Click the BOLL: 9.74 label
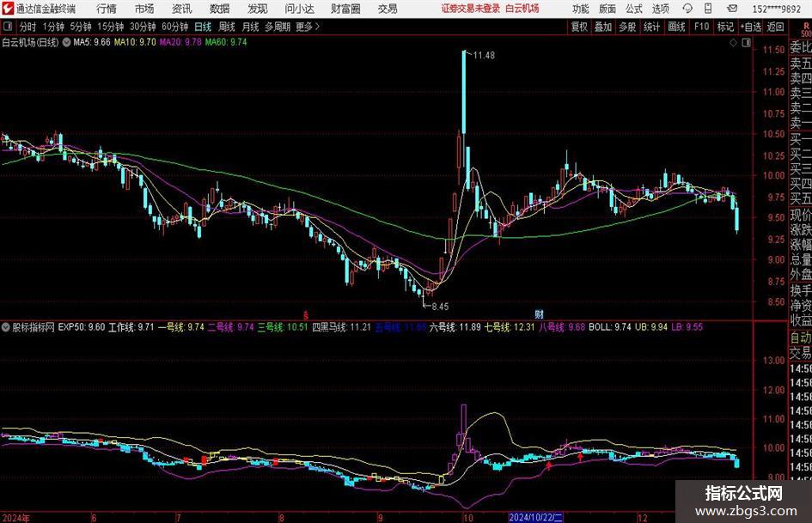The image size is (812, 523). [x=610, y=327]
